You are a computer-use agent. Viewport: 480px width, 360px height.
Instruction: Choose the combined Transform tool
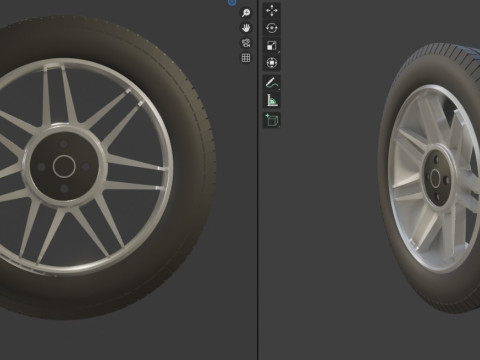click(x=272, y=63)
